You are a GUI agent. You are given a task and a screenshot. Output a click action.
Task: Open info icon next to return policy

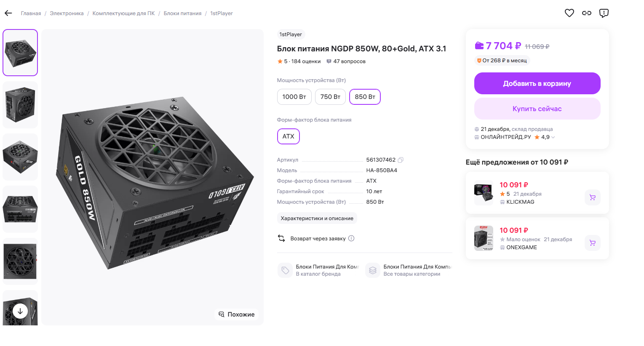point(351,238)
